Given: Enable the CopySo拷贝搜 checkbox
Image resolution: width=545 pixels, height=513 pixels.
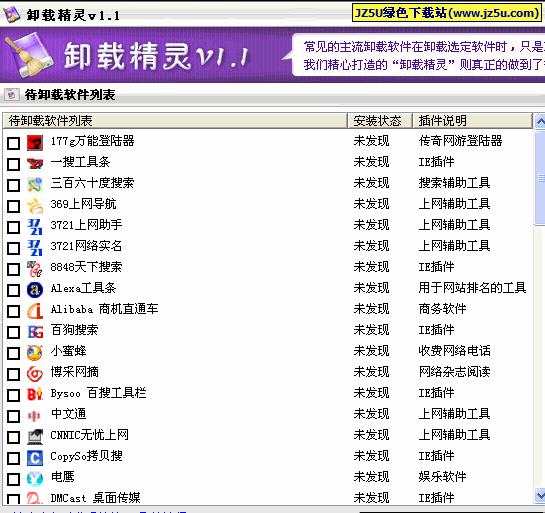Looking at the screenshot, I should (x=14, y=458).
